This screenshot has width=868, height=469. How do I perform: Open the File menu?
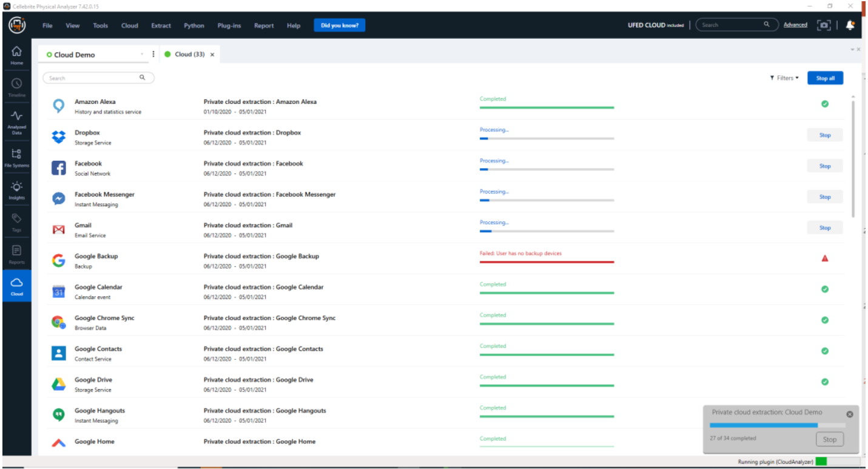pos(47,25)
